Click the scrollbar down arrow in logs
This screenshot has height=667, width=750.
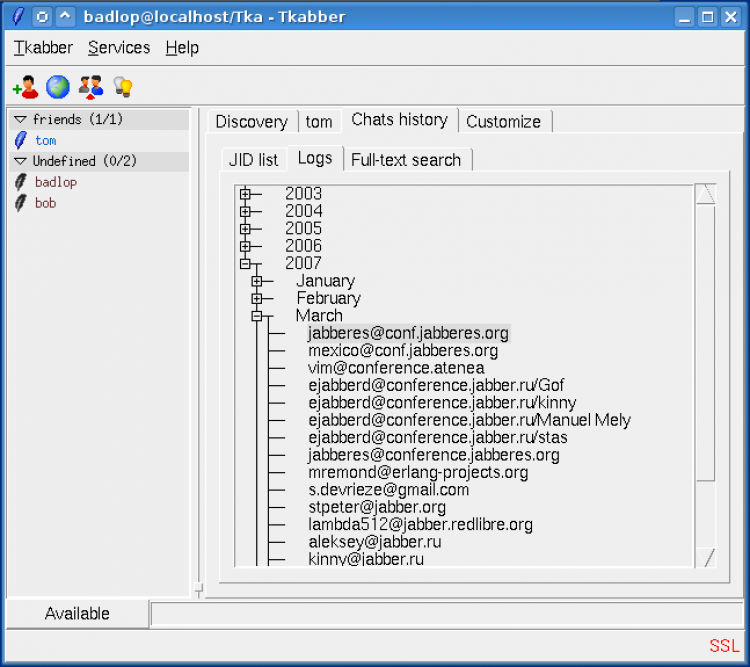pos(706,557)
